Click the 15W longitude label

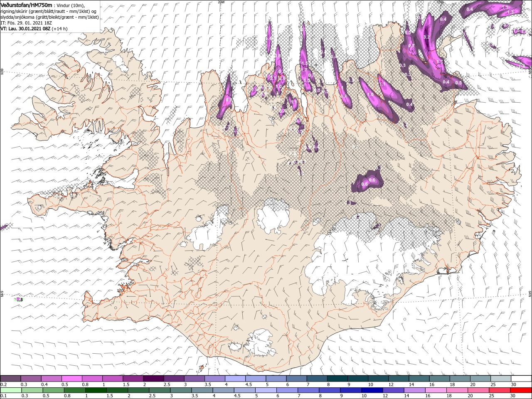(x=441, y=2)
